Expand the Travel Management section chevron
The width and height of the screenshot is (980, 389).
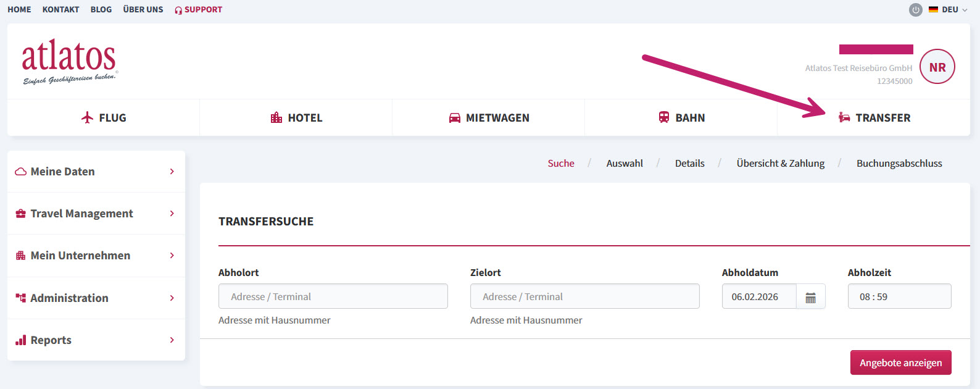click(172, 214)
